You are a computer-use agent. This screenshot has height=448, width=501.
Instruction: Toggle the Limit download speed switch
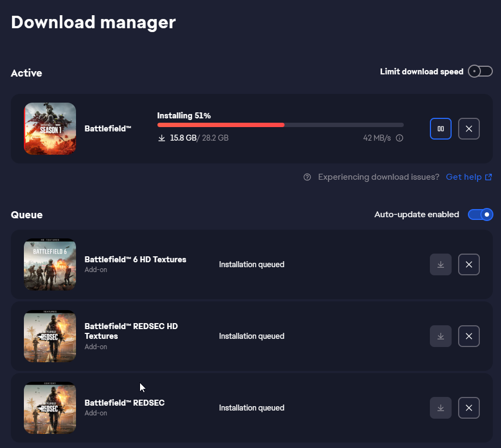(x=480, y=71)
